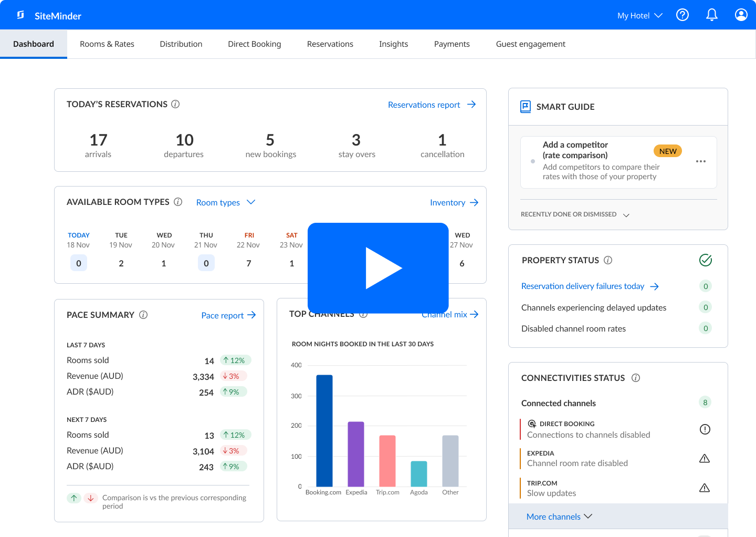756x537 pixels.
Task: Click Expedia warning triangle icon
Action: [705, 459]
